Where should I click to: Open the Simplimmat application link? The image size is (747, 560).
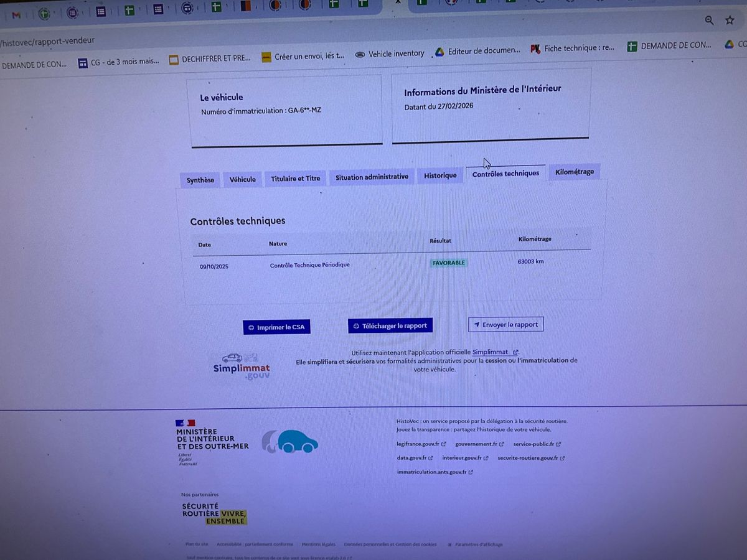tap(495, 352)
